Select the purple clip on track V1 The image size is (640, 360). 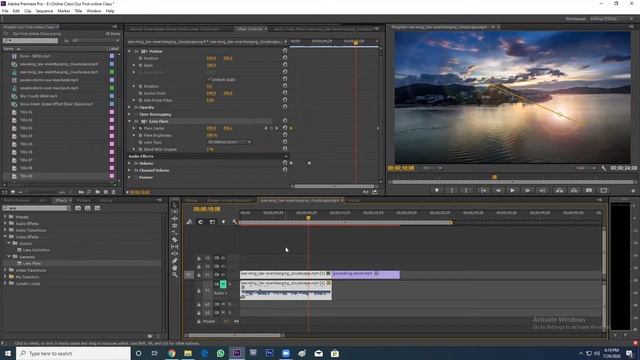click(366, 275)
